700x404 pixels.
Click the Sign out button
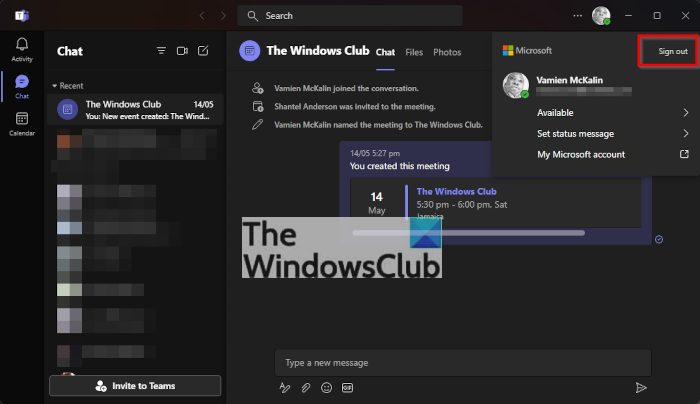(x=673, y=51)
